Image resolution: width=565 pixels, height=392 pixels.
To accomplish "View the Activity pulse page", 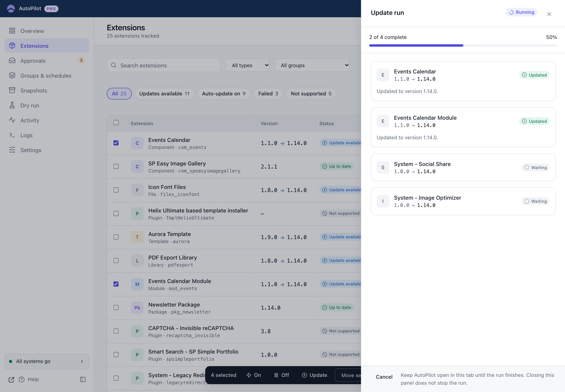I will point(47,120).
